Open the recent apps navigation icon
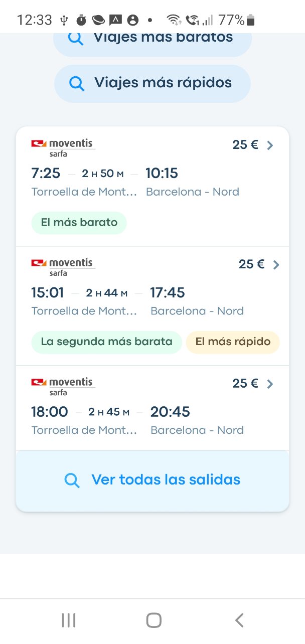 point(68,620)
